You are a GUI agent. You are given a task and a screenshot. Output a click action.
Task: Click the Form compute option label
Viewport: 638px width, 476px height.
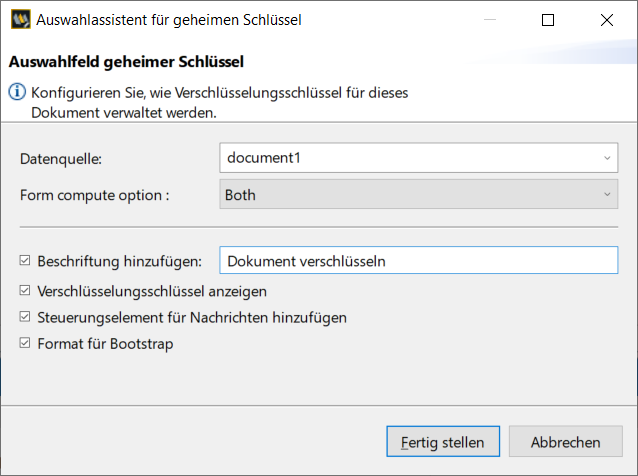click(x=94, y=195)
